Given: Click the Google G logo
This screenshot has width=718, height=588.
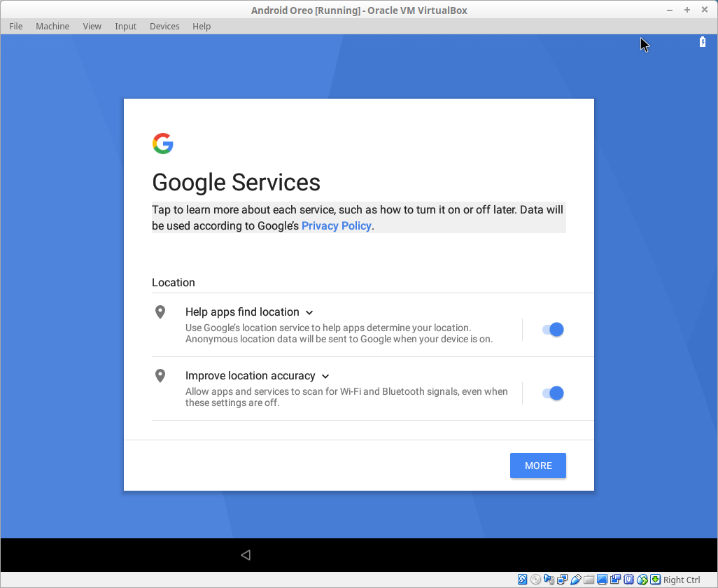Looking at the screenshot, I should point(163,143).
